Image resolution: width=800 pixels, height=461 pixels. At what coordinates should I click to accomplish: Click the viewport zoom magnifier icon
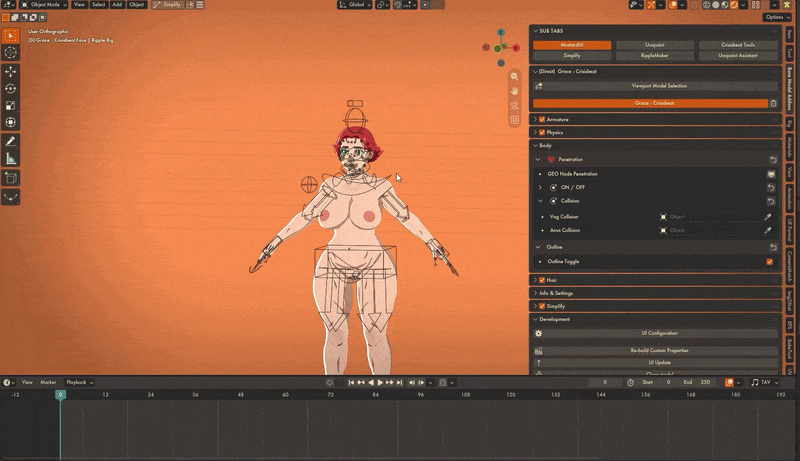pyautogui.click(x=514, y=76)
